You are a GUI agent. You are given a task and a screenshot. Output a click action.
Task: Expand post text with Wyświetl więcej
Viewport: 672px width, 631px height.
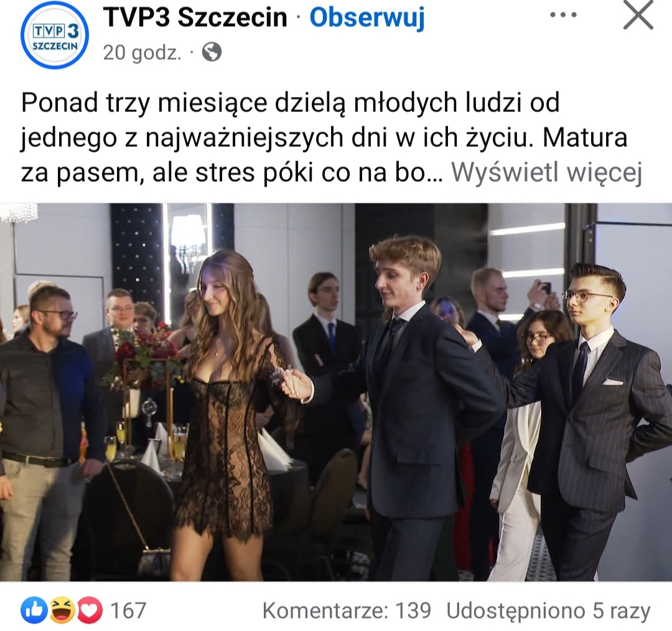(x=546, y=172)
